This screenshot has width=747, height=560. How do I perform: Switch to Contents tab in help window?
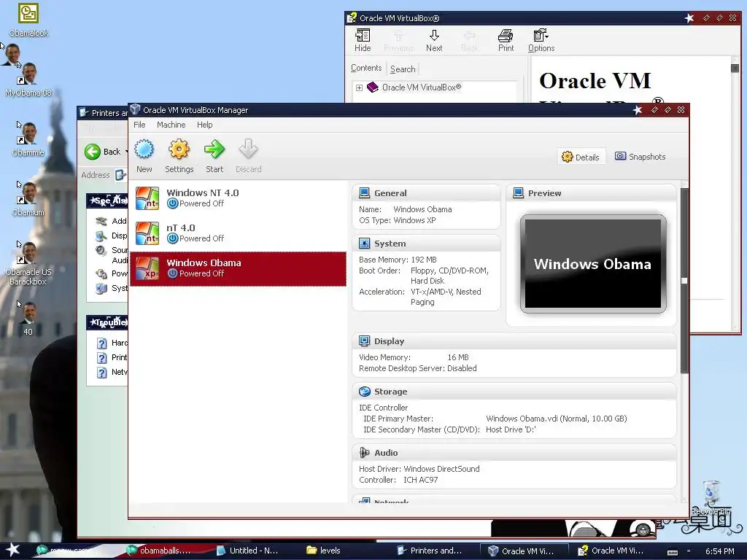pos(366,68)
